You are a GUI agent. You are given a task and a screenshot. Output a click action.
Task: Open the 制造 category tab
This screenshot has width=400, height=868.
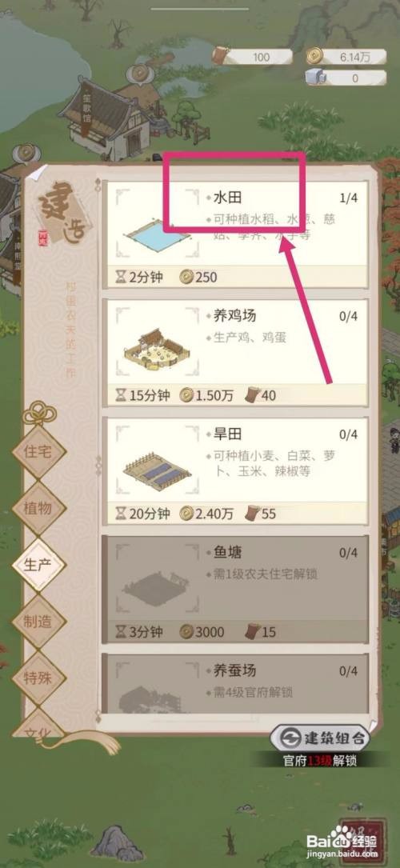click(38, 621)
